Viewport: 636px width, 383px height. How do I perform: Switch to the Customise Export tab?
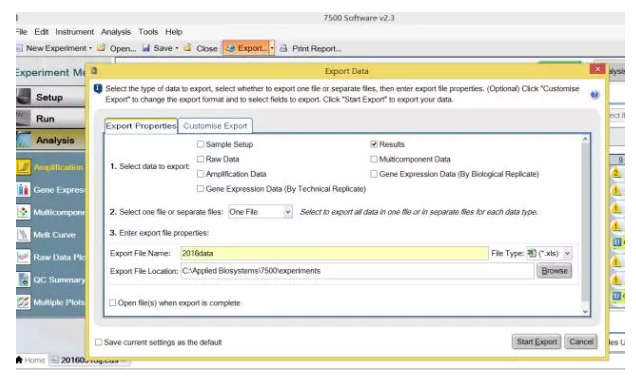pos(215,126)
